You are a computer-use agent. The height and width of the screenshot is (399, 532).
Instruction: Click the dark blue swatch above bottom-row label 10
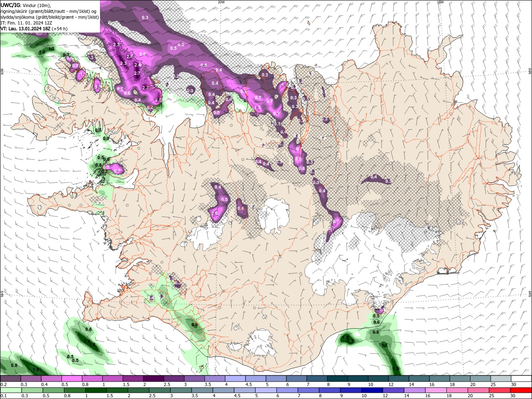(x=371, y=390)
